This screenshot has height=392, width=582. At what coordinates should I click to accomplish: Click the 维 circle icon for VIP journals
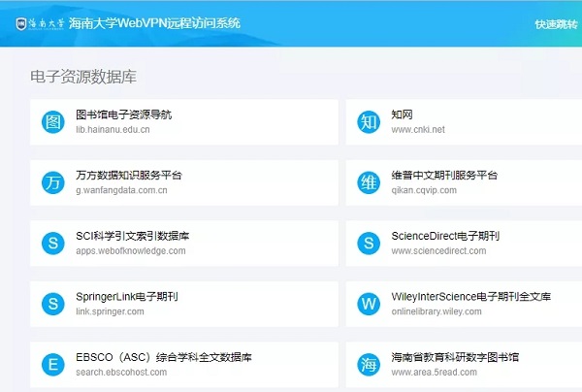[369, 182]
